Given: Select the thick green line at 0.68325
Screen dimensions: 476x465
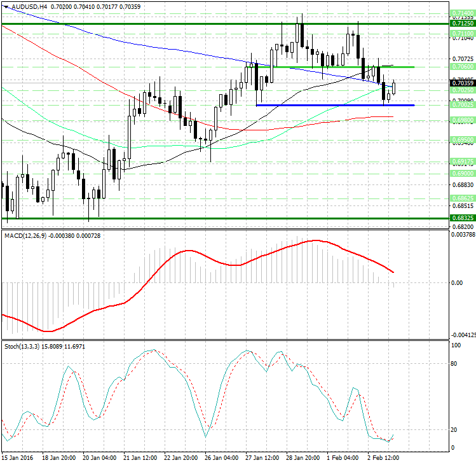Looking at the screenshot, I should point(191,218).
